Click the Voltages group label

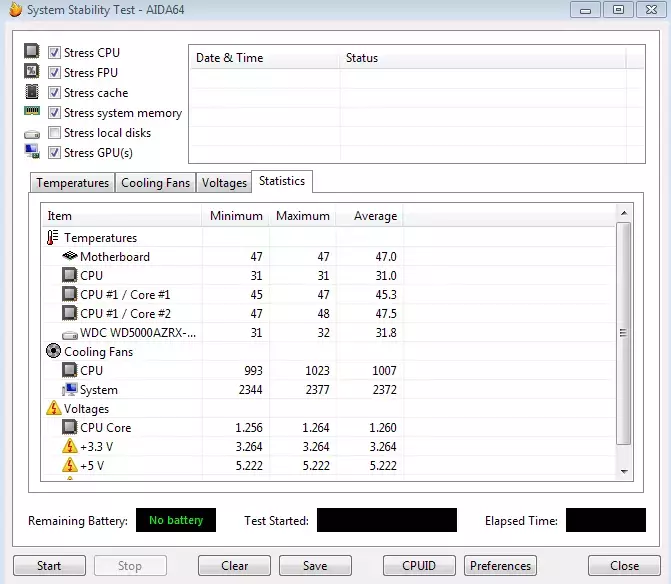[x=86, y=409]
